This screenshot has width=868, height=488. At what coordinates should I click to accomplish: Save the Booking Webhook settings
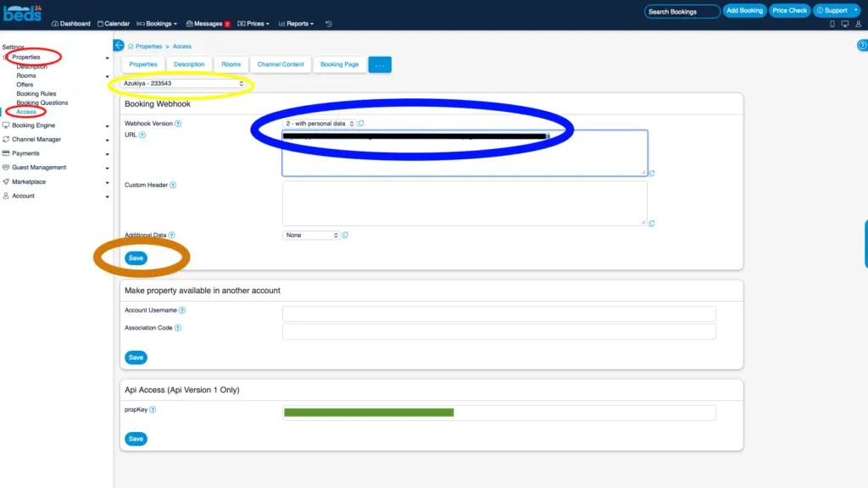[x=136, y=258]
